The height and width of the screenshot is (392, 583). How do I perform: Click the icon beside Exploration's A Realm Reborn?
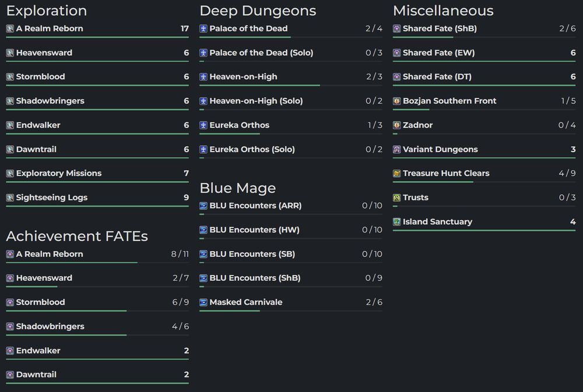[10, 29]
